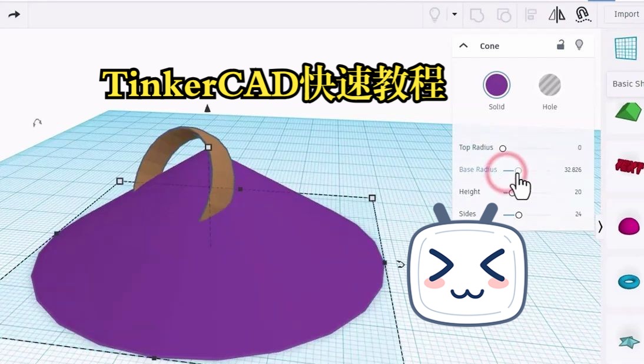Collapse the shapes sidebar with the chevron

tap(601, 226)
